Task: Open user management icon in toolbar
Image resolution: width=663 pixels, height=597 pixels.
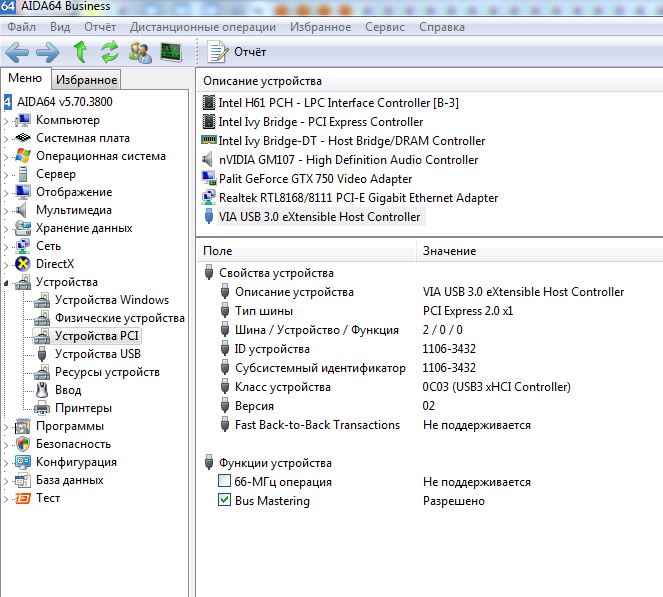Action: click(140, 52)
